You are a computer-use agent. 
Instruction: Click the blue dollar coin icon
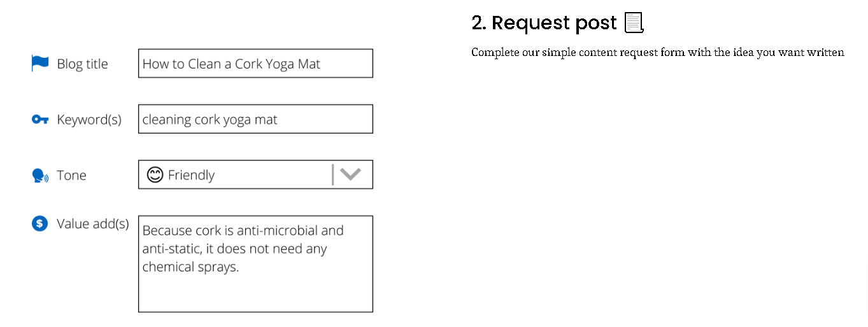[40, 223]
